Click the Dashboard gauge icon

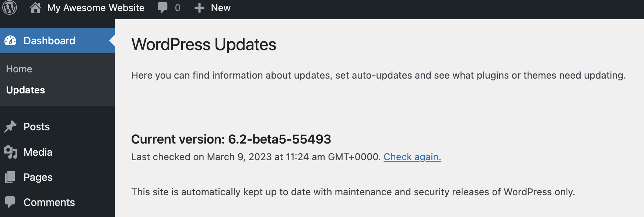click(11, 41)
